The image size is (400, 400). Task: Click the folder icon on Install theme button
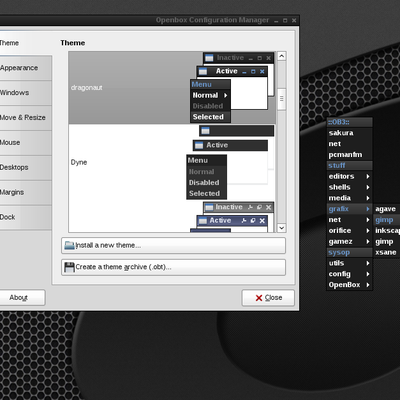click(x=69, y=245)
